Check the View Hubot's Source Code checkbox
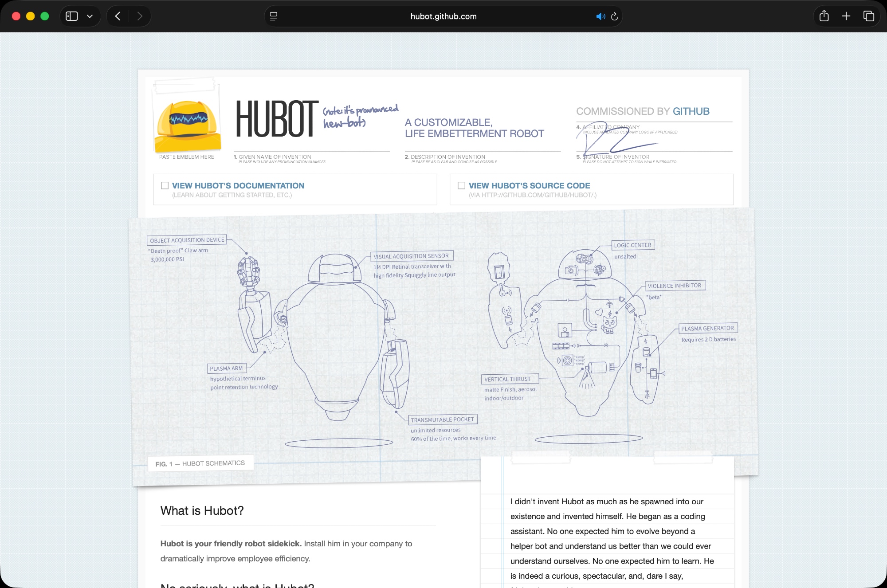The width and height of the screenshot is (887, 588). pyautogui.click(x=462, y=185)
